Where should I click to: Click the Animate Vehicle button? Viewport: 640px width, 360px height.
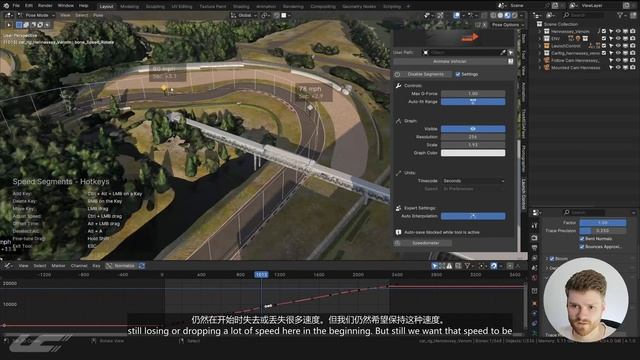(x=450, y=61)
